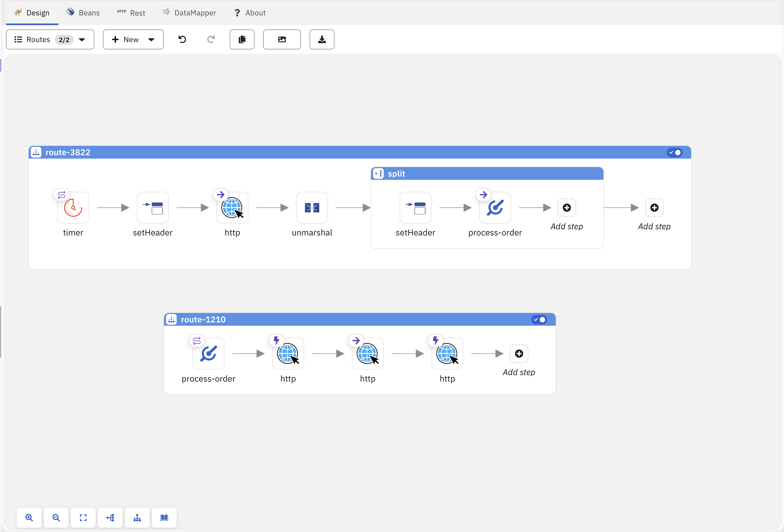Click Add step inside the split container
The width and height of the screenshot is (784, 532).
click(x=567, y=208)
